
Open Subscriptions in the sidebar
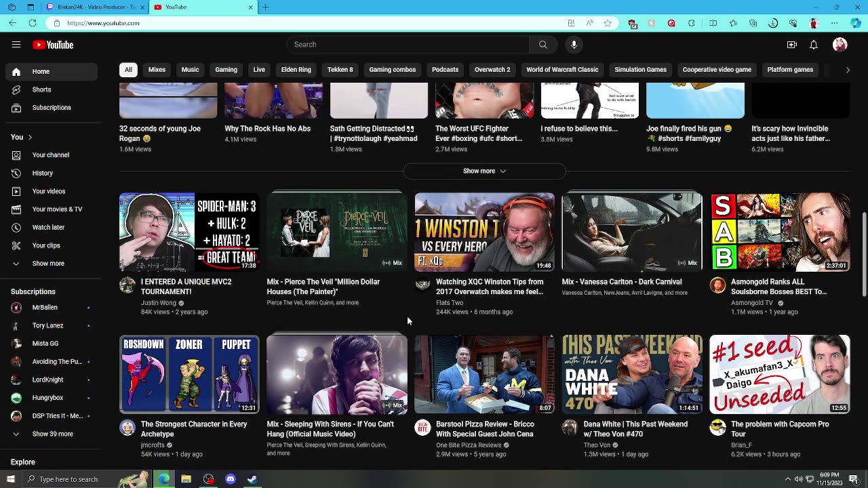click(52, 108)
